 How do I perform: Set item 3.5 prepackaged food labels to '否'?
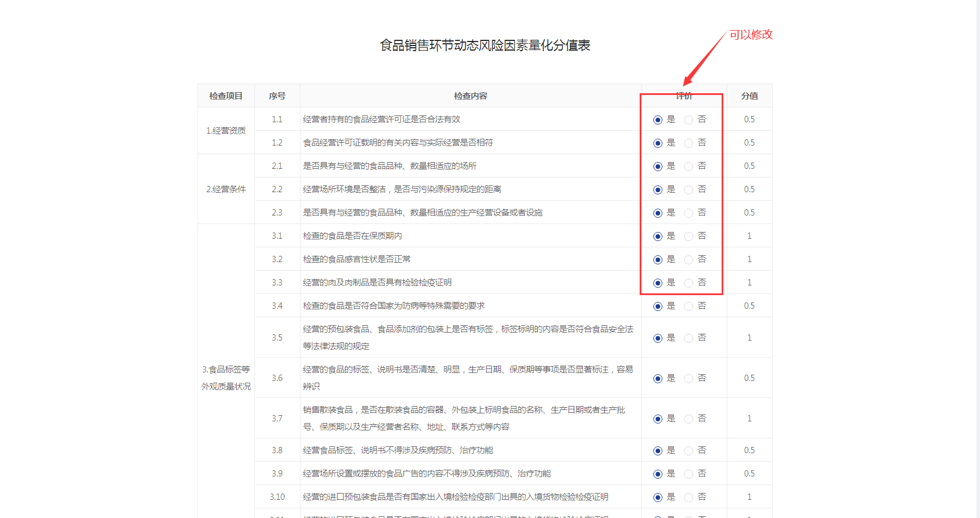689,338
